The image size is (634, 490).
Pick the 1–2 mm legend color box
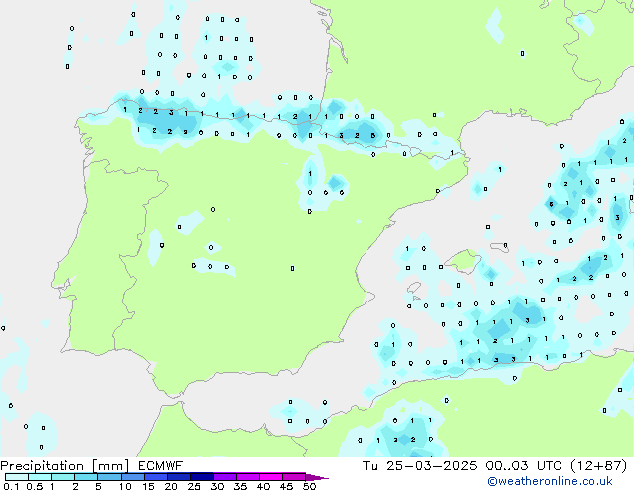pos(63,477)
